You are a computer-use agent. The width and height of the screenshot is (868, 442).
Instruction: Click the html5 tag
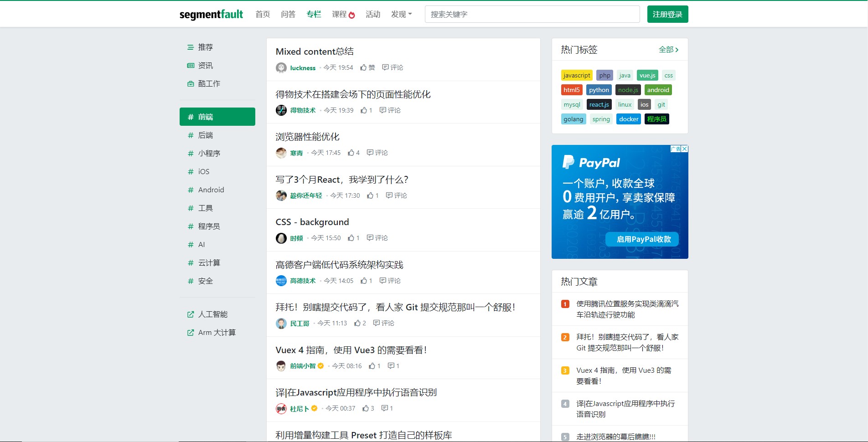[x=571, y=90]
